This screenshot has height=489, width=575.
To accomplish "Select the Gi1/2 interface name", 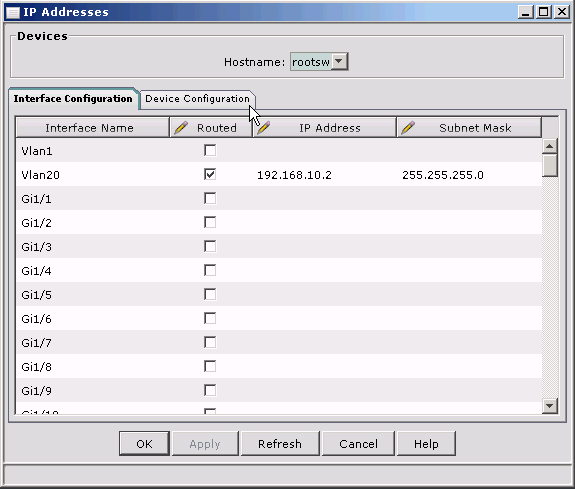I will (x=36, y=223).
